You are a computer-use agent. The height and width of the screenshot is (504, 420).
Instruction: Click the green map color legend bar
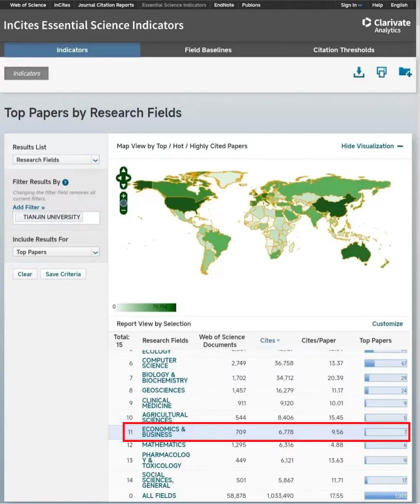pyautogui.click(x=147, y=307)
